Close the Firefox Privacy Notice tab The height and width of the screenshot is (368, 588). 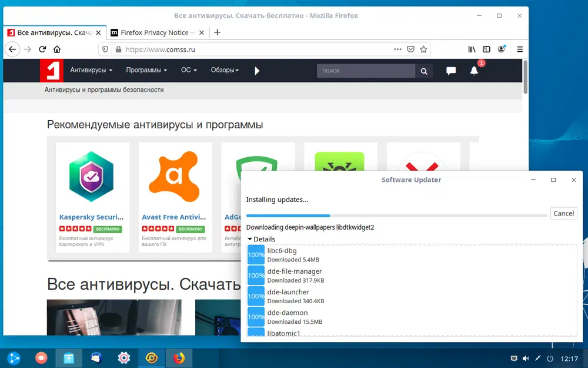coord(201,32)
